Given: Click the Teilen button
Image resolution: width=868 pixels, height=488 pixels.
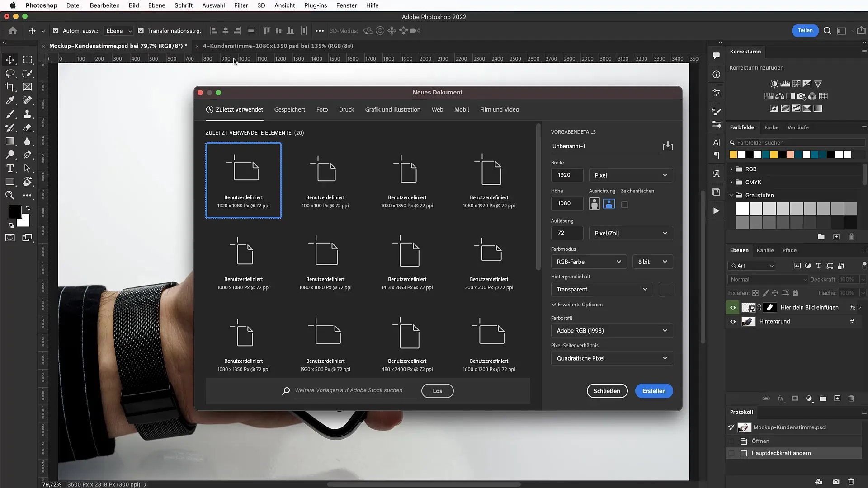Looking at the screenshot, I should pyautogui.click(x=805, y=30).
